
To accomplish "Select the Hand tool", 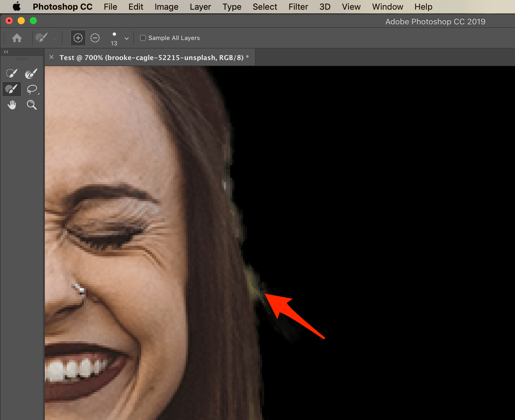I will [x=12, y=105].
